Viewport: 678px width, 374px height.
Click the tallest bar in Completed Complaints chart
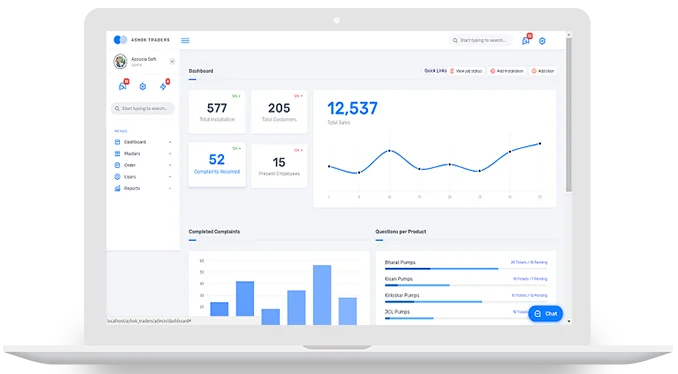click(322, 295)
